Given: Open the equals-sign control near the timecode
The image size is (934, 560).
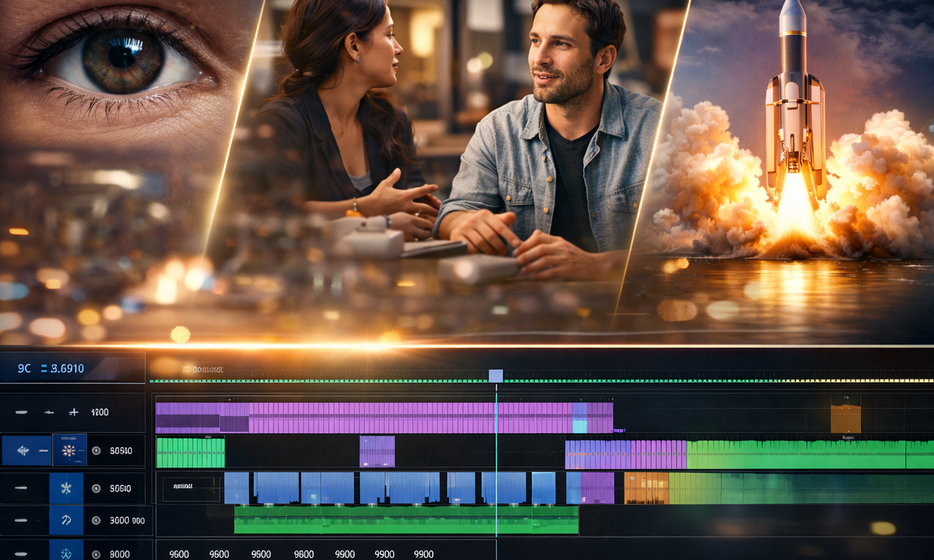Looking at the screenshot, I should coord(43,368).
